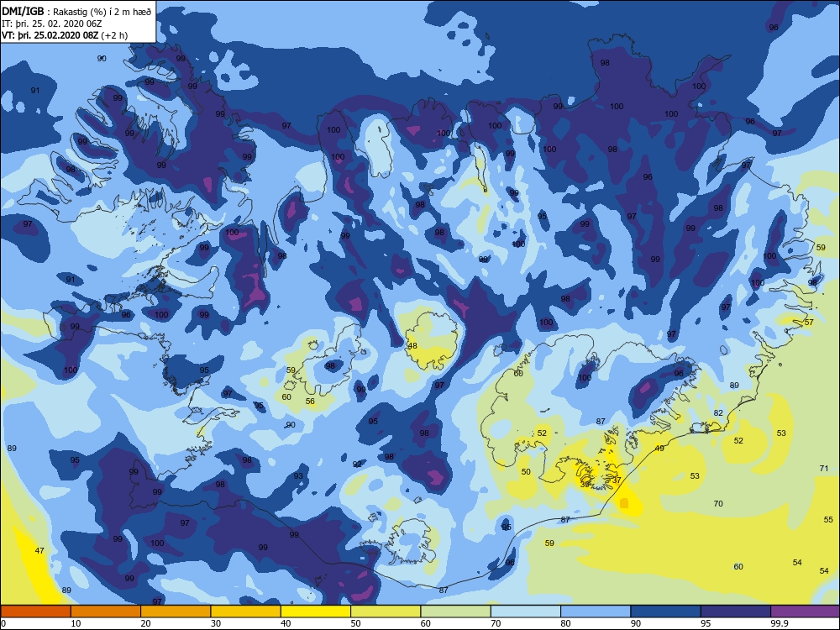The image size is (840, 630).
Task: Click the 0–10 dark orange legend swatch
Action: click(35, 611)
